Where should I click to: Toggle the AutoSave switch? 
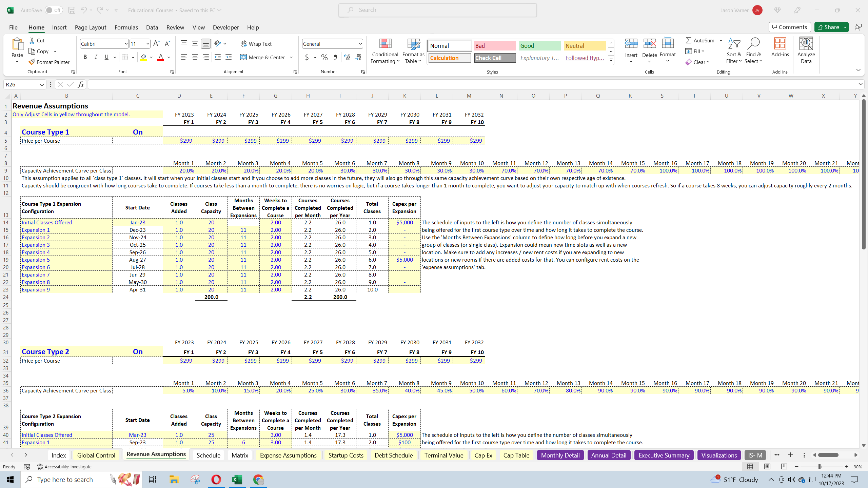click(54, 10)
